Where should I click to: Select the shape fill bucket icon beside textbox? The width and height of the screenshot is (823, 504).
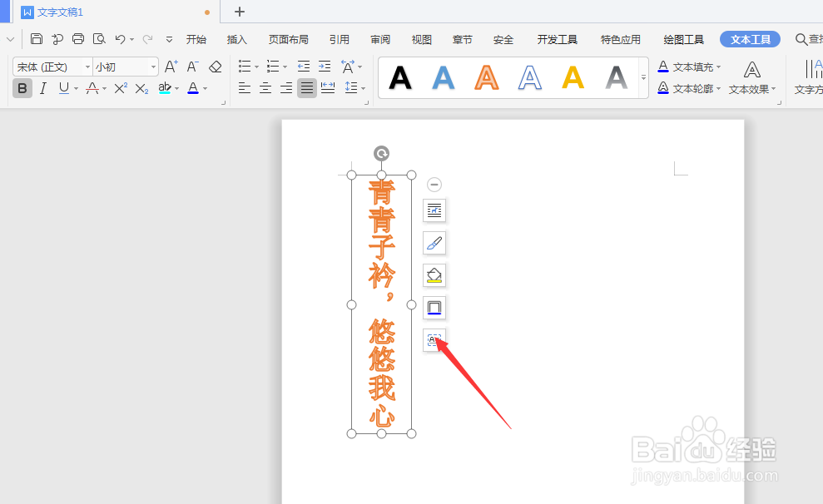point(434,274)
